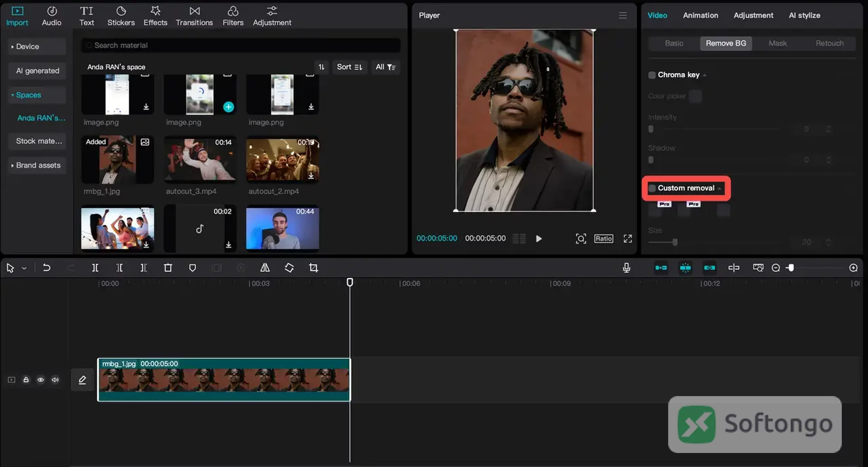Open the Transitions library
The width and height of the screenshot is (868, 467).
pos(194,16)
